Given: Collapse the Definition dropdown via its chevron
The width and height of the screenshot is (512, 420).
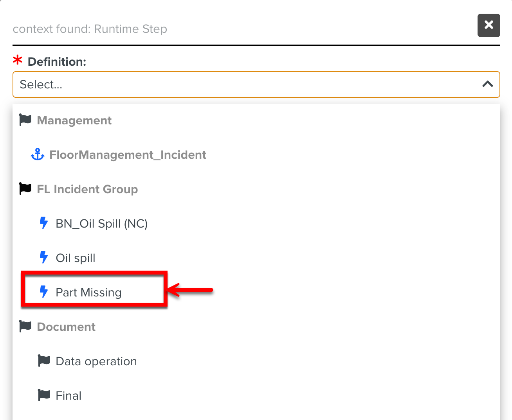Looking at the screenshot, I should coord(487,84).
